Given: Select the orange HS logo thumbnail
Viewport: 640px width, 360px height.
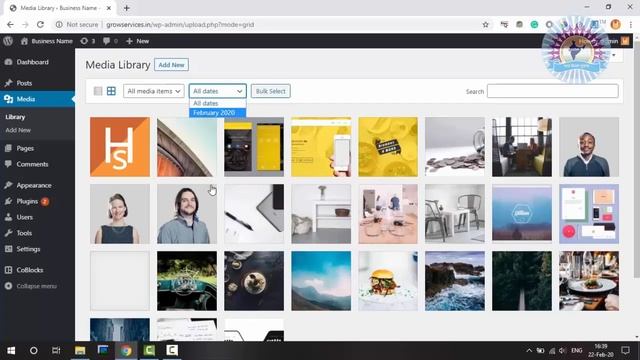Looking at the screenshot, I should coord(120,147).
